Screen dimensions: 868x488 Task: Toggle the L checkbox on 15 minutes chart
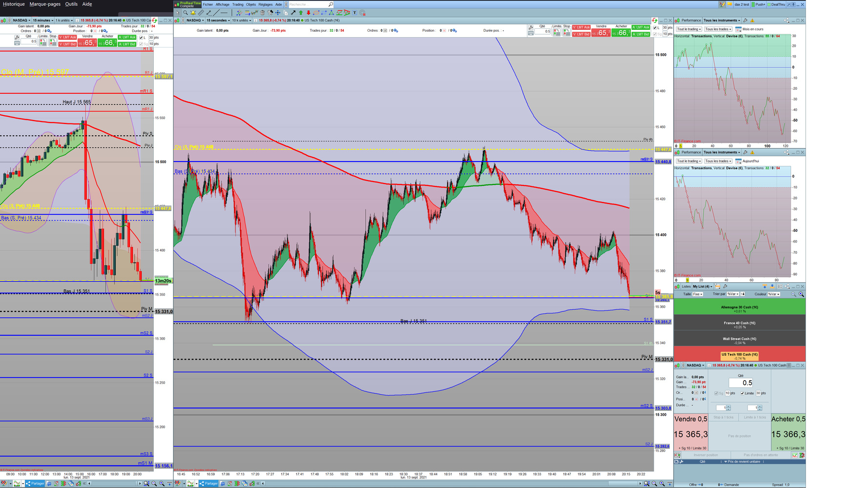(141, 38)
